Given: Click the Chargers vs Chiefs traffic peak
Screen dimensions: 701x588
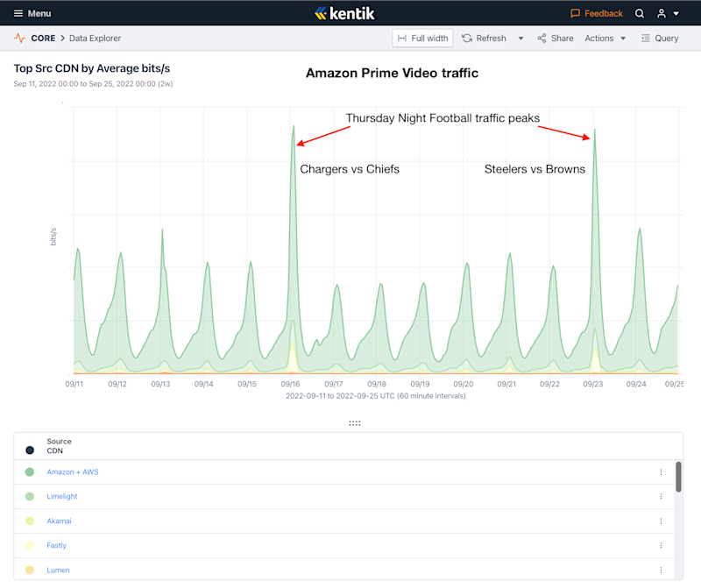Looking at the screenshot, I should pyautogui.click(x=294, y=126).
